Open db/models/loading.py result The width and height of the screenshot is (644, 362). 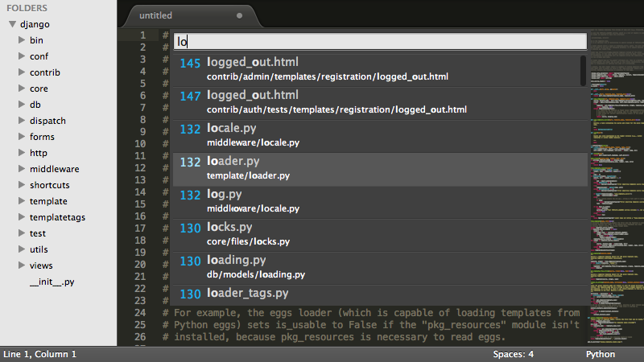(380, 268)
